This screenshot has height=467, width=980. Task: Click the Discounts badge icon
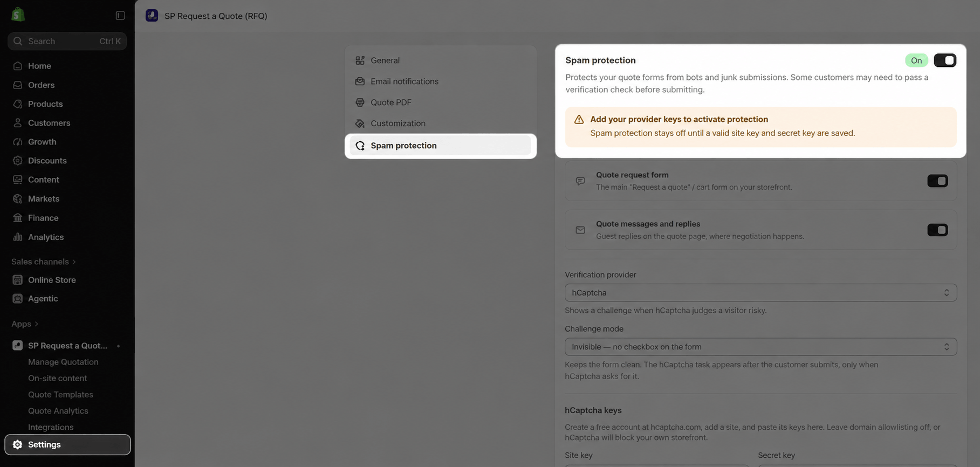click(x=18, y=160)
